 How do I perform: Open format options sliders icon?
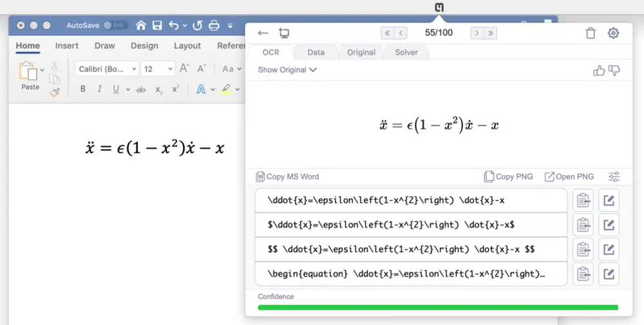(x=614, y=177)
